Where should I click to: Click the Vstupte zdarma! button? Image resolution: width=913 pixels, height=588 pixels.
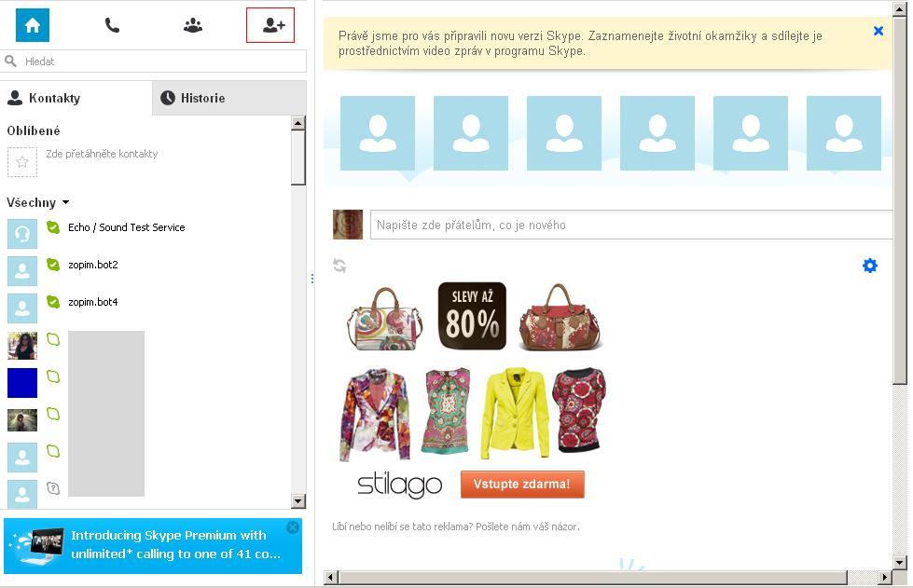(522, 485)
